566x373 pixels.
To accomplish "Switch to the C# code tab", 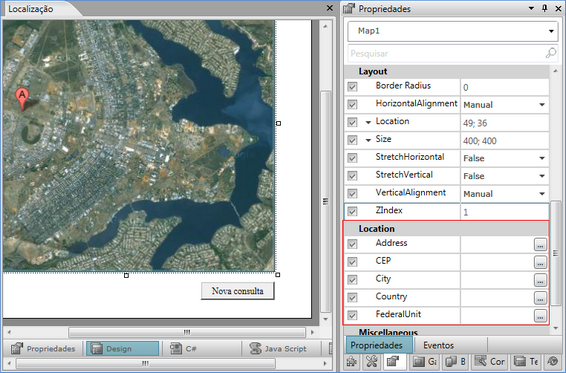I will (184, 348).
